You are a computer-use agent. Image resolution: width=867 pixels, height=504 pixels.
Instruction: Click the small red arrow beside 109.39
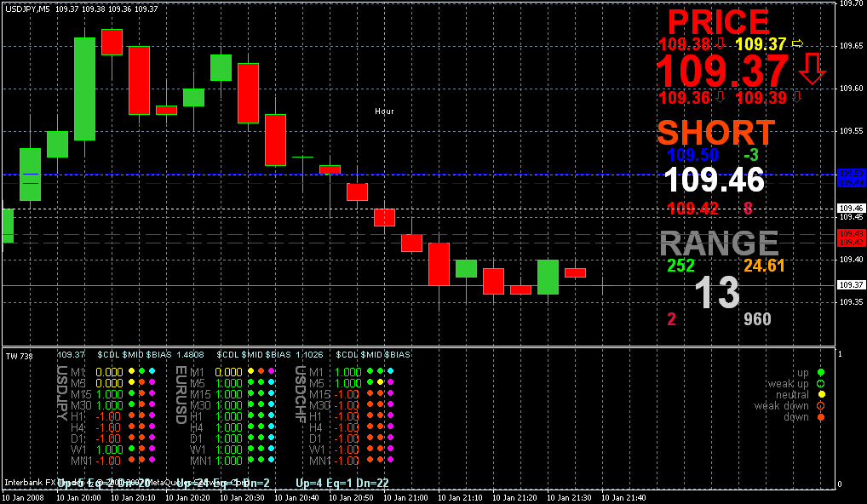(797, 97)
